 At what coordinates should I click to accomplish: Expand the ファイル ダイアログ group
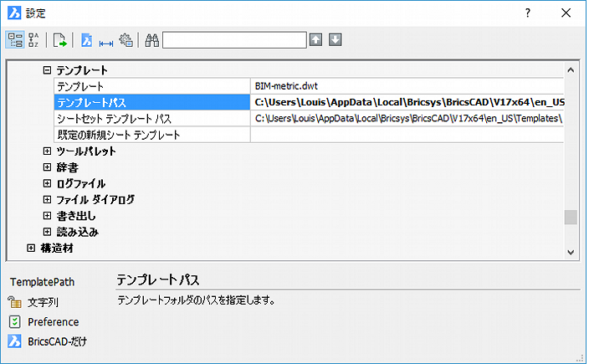coord(47,199)
